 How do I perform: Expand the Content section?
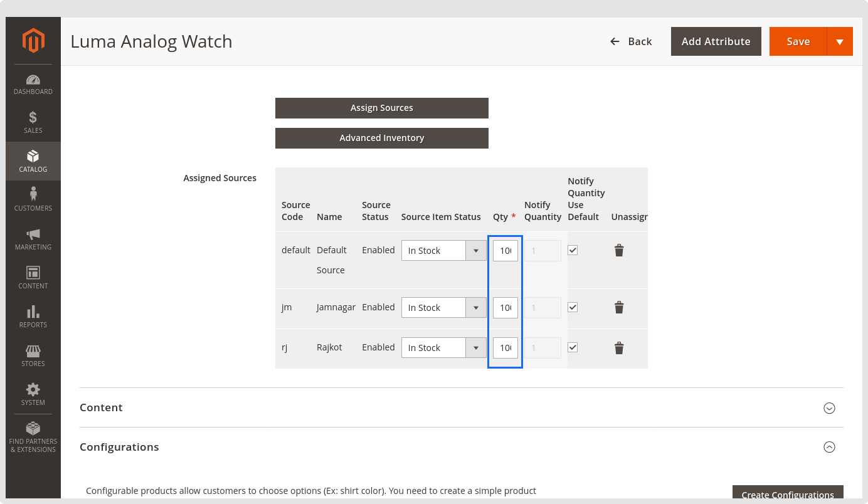(x=829, y=408)
